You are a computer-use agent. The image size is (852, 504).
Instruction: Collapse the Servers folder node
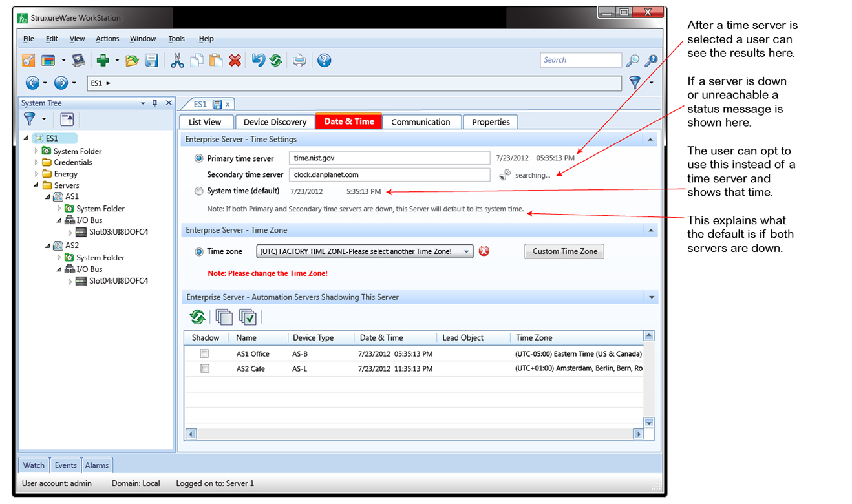(37, 186)
